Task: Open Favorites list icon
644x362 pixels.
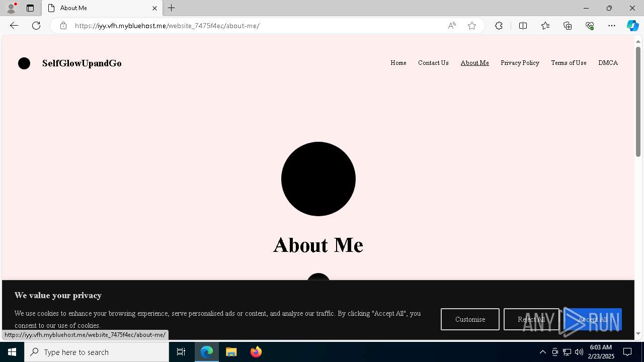Action: coord(545,26)
